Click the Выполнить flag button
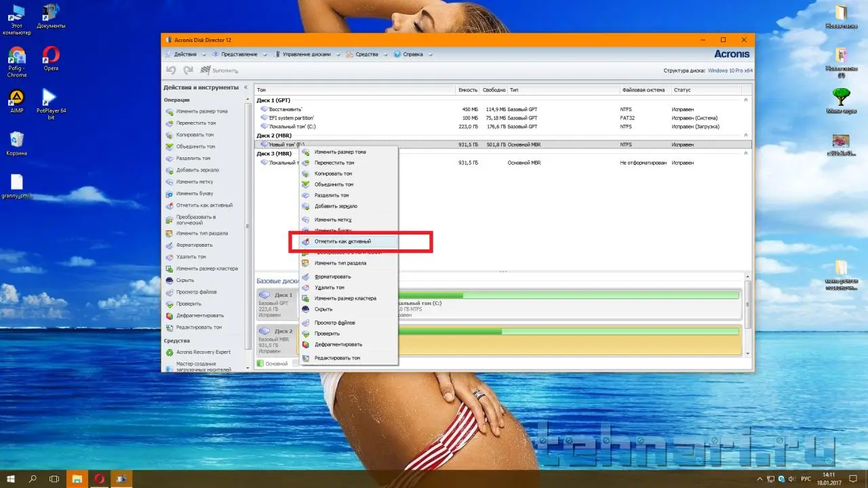 (220, 70)
